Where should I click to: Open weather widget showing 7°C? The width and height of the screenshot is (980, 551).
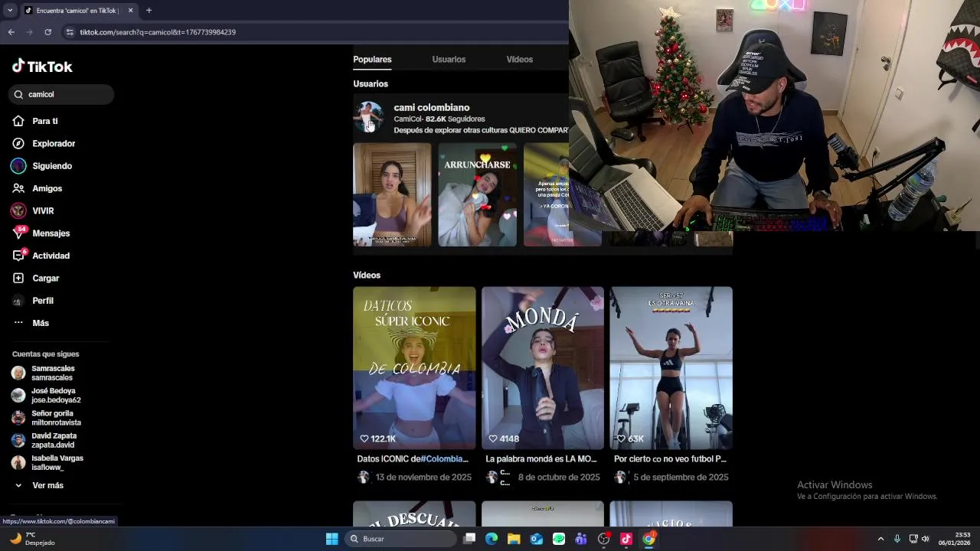point(33,539)
